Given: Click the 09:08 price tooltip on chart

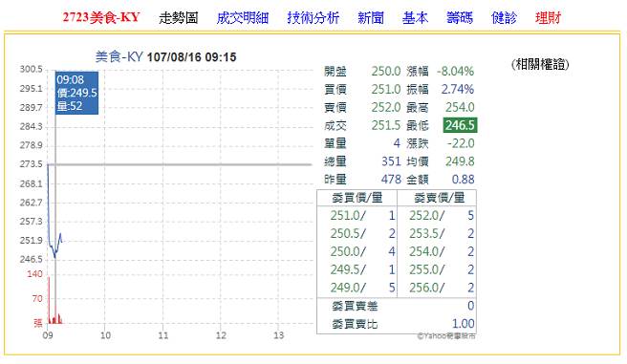Looking at the screenshot, I should tap(76, 93).
